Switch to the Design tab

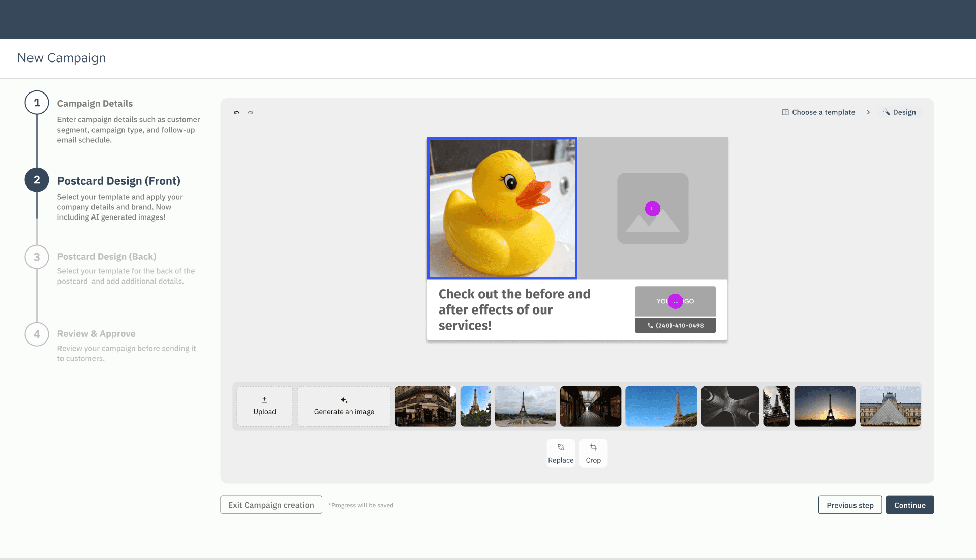tap(899, 112)
